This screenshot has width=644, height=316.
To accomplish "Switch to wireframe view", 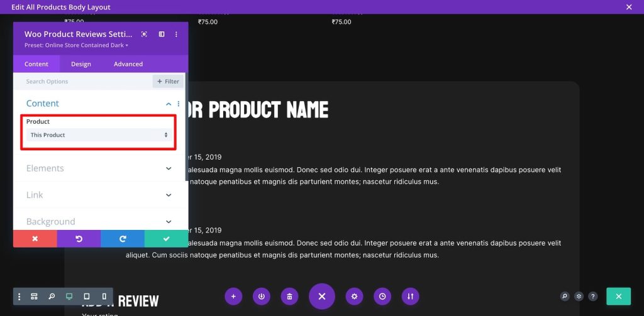I will coord(35,297).
